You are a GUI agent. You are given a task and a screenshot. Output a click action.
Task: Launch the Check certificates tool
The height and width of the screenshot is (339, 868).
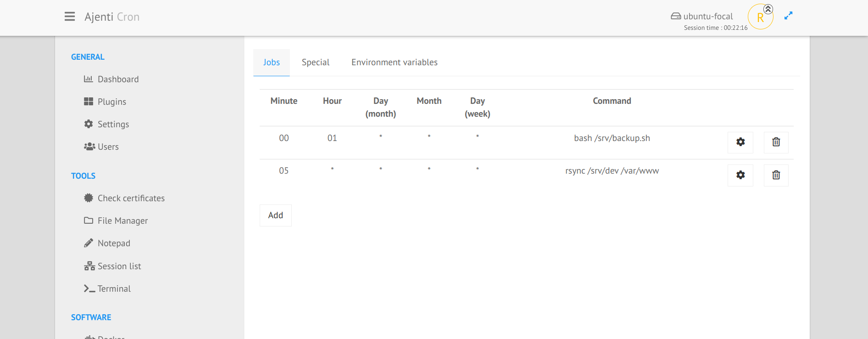click(x=131, y=198)
